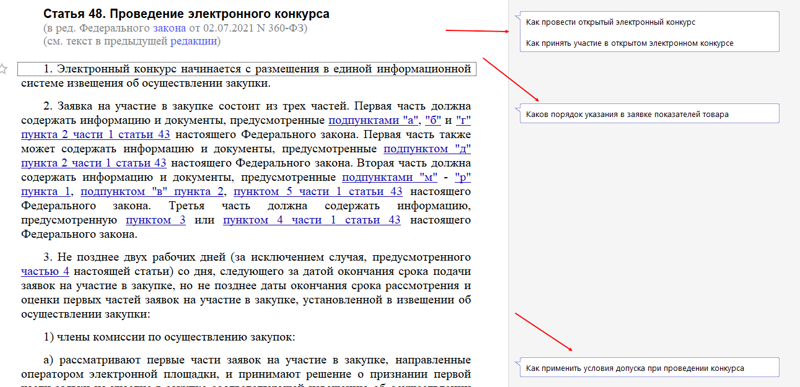The width and height of the screenshot is (800, 387).
Task: Open the "пункта 1" link
Action: click(x=46, y=192)
